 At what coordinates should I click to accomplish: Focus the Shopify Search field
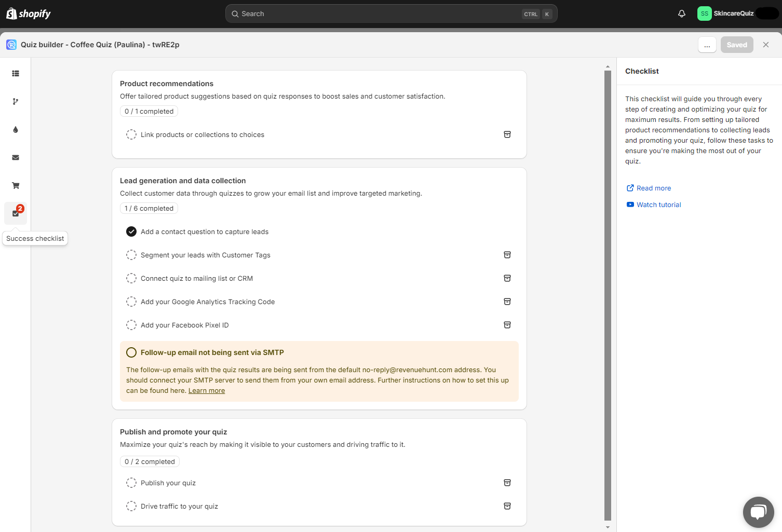pyautogui.click(x=392, y=14)
